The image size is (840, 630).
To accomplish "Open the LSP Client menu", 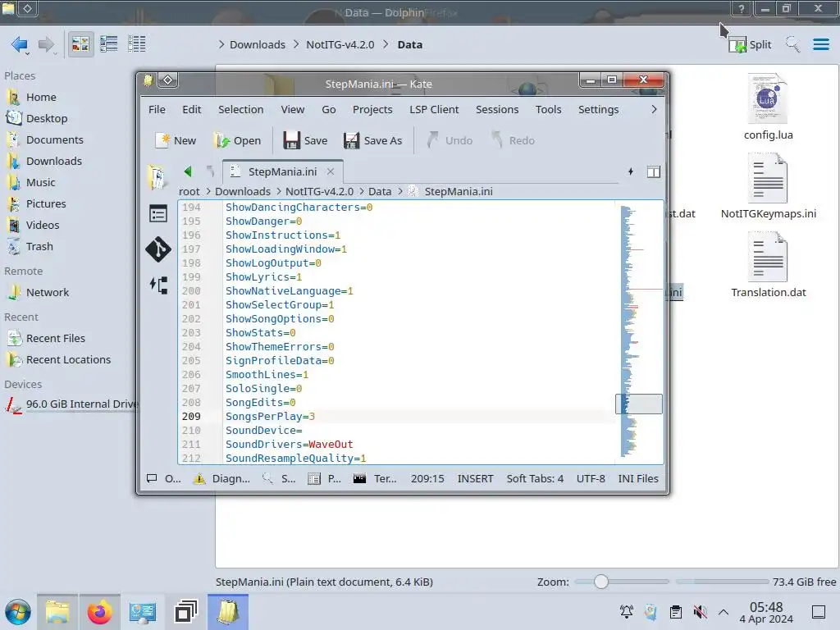I will tap(434, 109).
